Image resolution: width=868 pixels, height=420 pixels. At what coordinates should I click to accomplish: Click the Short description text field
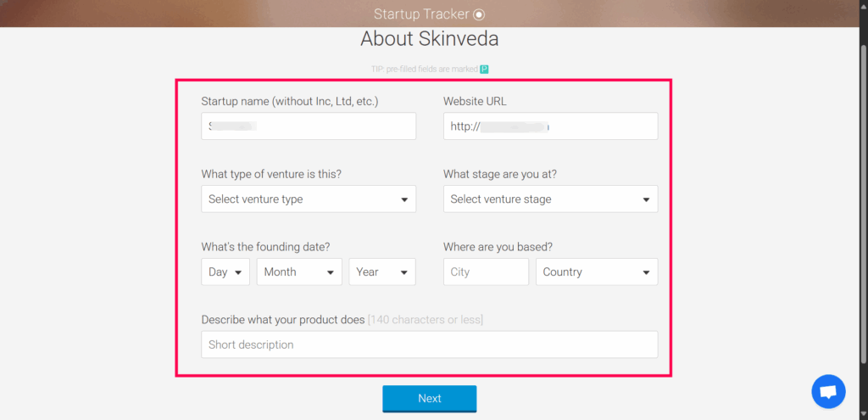pos(430,344)
